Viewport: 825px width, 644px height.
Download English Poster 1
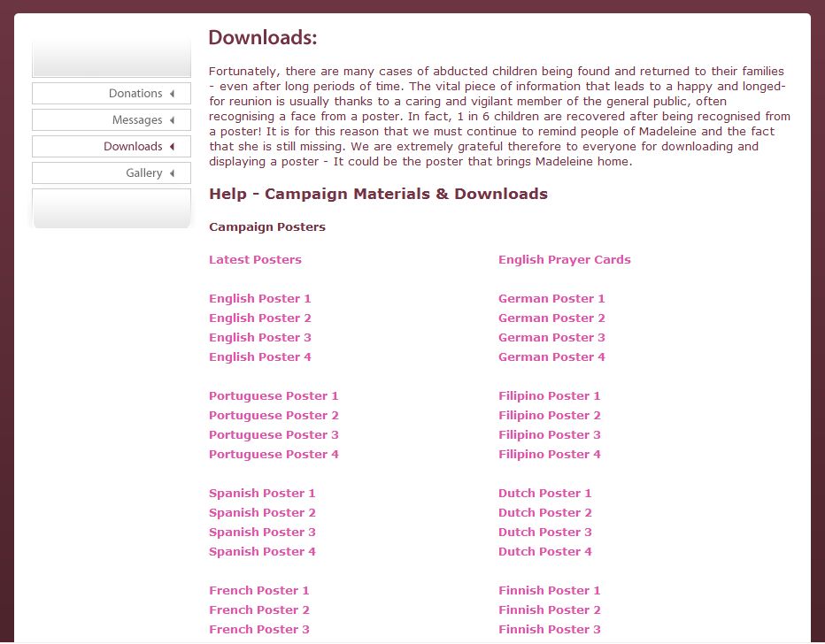point(259,299)
